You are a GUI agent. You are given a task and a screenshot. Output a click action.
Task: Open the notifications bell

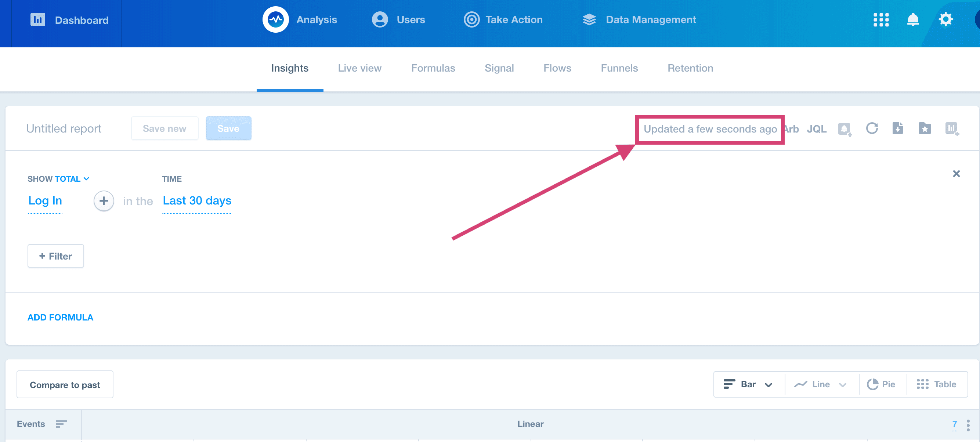pos(913,20)
